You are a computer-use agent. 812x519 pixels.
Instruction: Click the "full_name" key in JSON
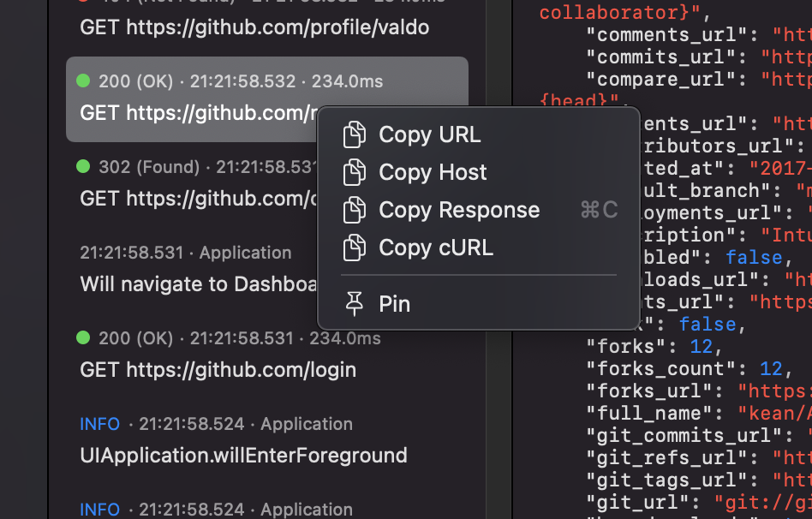tap(649, 414)
